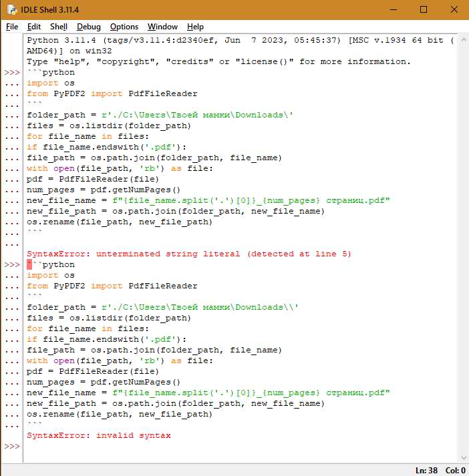Click the scrollbar down arrow
The width and height of the screenshot is (469, 476).
pyautogui.click(x=463, y=458)
